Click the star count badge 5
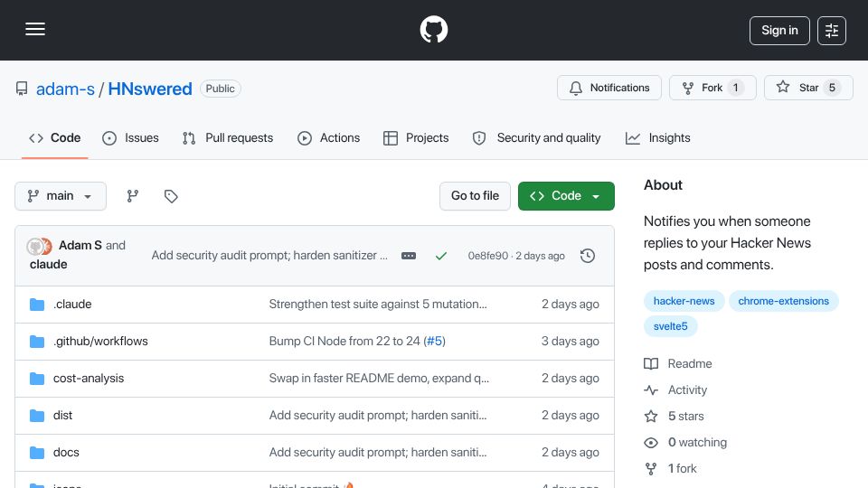Viewport: 868px width, 488px height. [832, 88]
